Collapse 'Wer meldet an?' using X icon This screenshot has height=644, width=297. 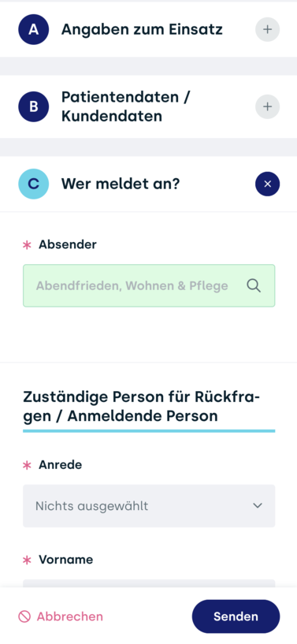[x=268, y=184]
